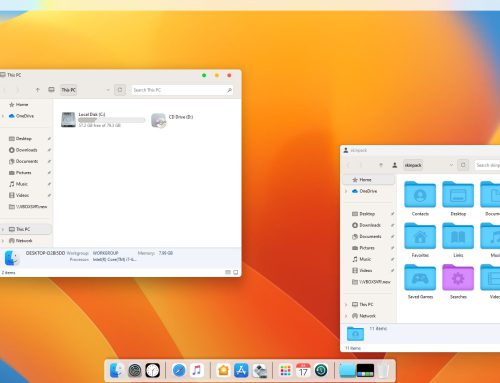Viewport: 500px width, 383px height.
Task: Click the user icon in skinpack address bar
Action: coord(395,165)
